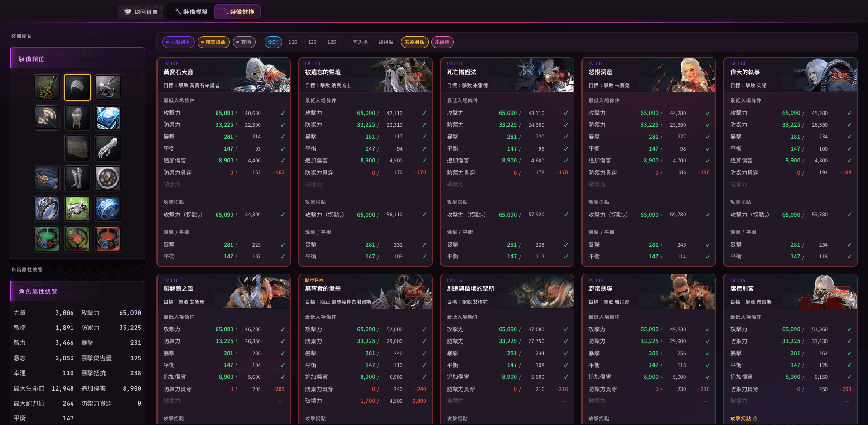Open the chest armor equipment slot
The height and width of the screenshot is (425, 868).
tap(77, 118)
